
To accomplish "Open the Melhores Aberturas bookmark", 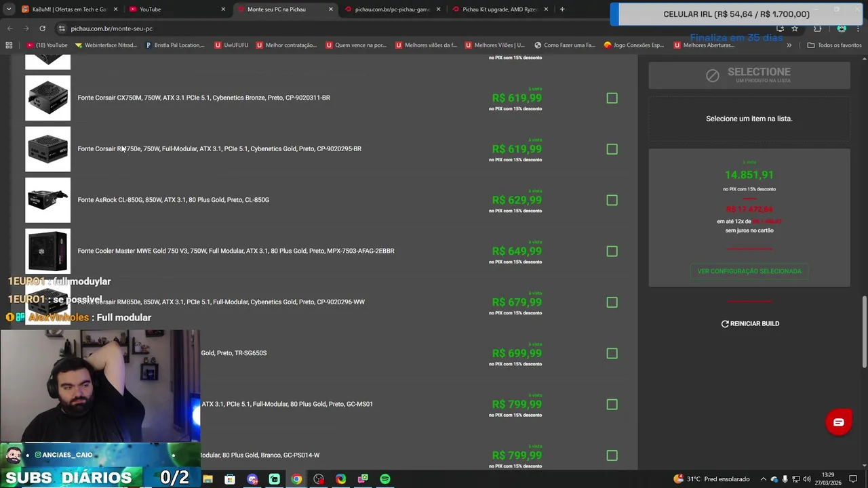I will [x=705, y=45].
